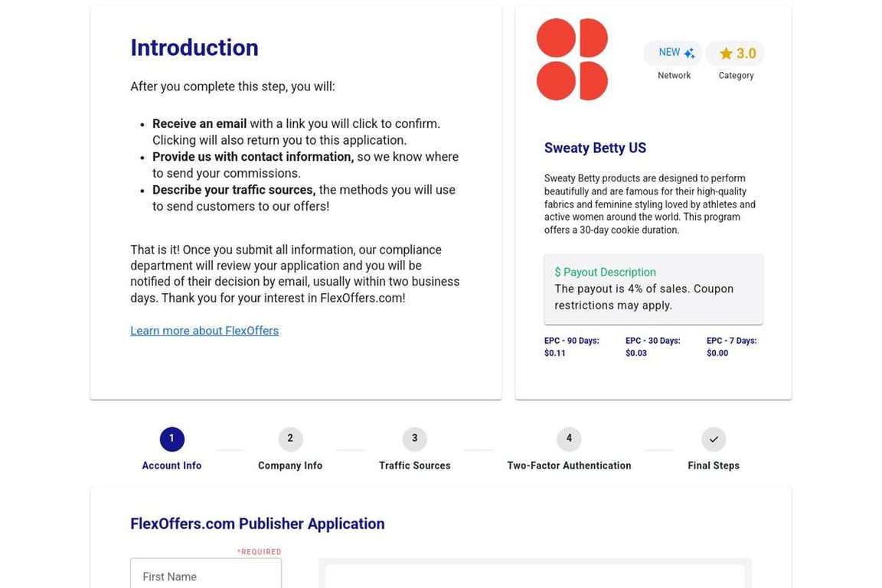Click the Final Steps label

714,465
